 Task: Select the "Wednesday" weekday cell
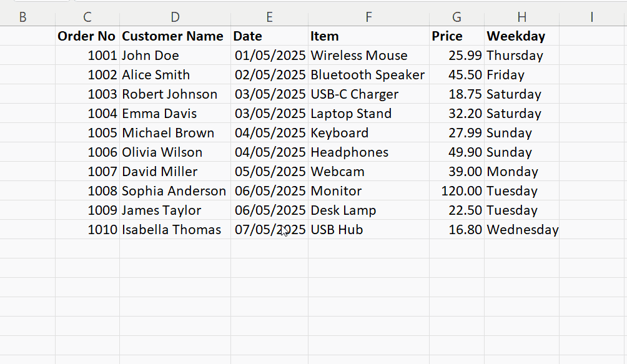tap(522, 230)
